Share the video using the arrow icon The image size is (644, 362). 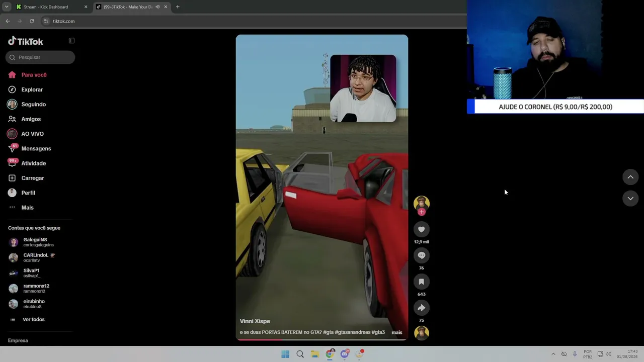[x=422, y=308]
